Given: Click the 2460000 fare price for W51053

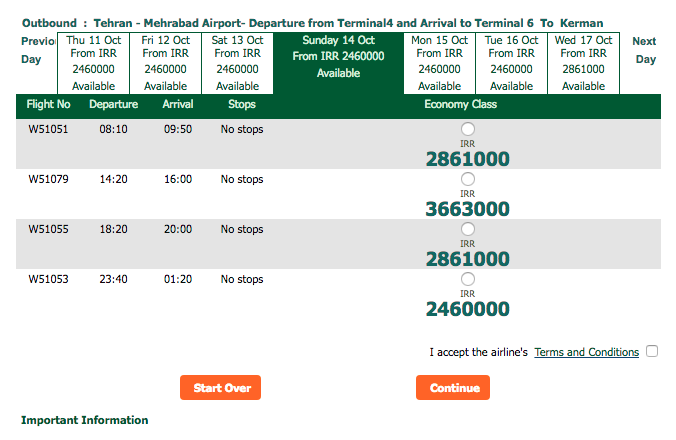Looking at the screenshot, I should pos(468,309).
